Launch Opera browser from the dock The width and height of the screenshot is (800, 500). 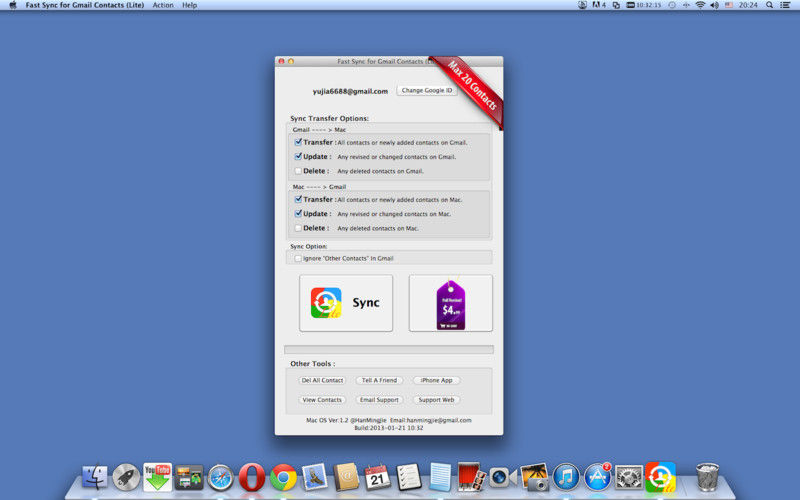coord(252,478)
